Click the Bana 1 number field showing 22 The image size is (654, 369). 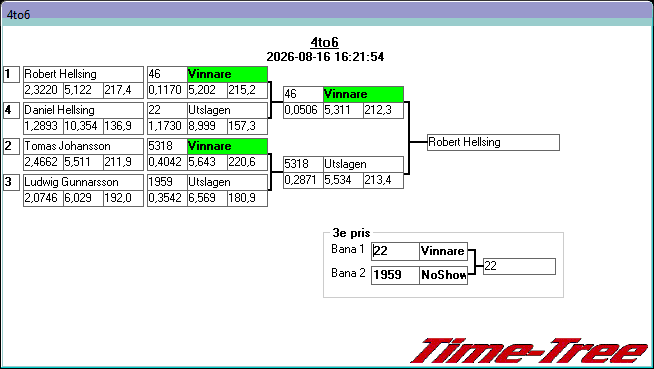395,251
